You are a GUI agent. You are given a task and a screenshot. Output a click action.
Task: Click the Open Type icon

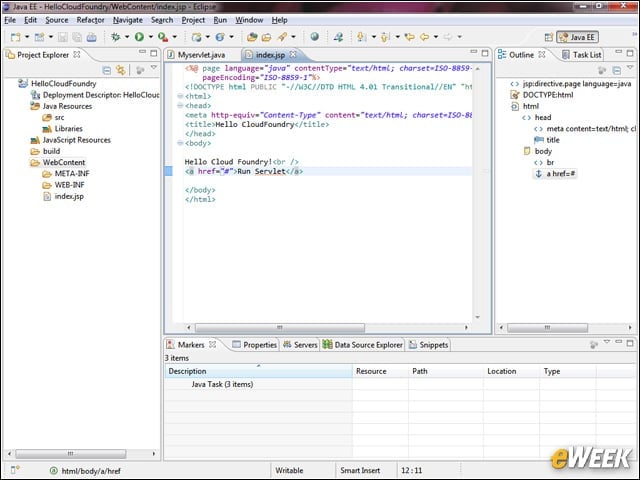[x=252, y=37]
